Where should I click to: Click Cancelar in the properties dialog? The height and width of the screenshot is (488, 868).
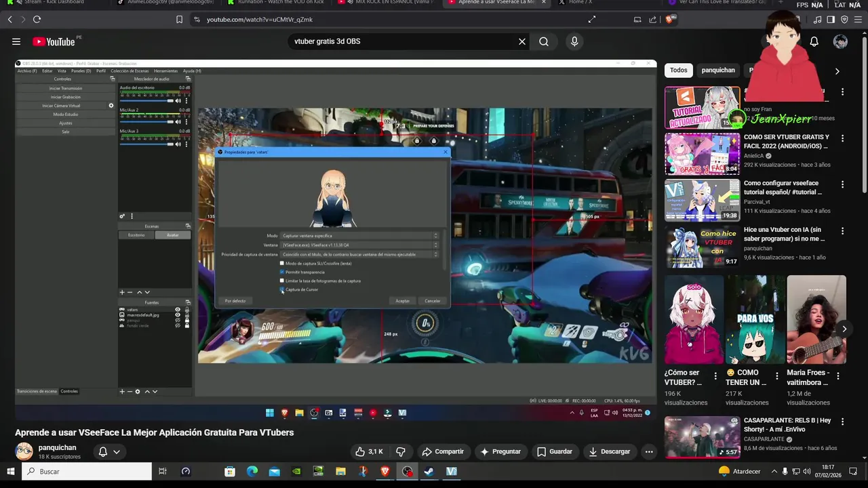433,301
